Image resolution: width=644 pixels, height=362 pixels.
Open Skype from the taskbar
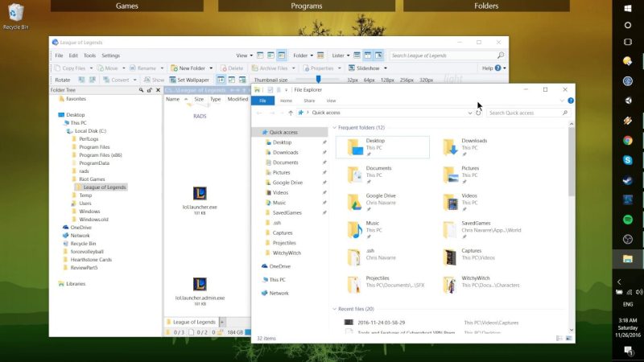click(627, 160)
